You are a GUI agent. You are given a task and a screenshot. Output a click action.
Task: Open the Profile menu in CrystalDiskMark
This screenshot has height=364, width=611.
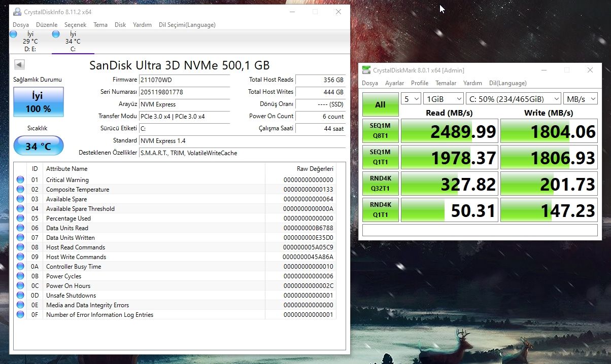420,83
